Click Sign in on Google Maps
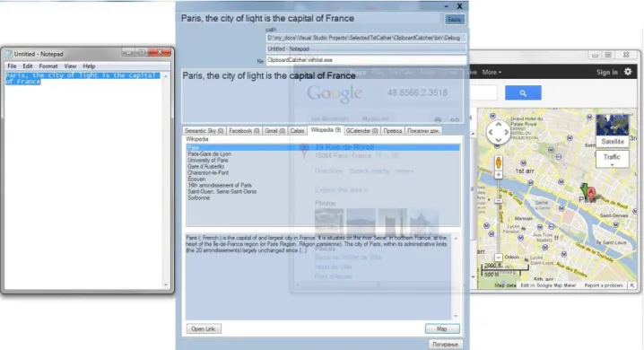This screenshot has width=644, height=350. pos(606,72)
